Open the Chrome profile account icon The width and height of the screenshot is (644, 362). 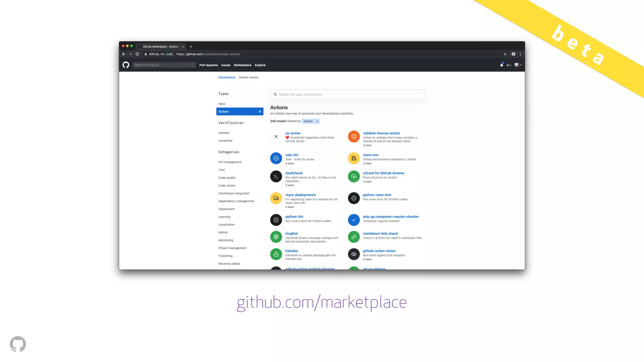tap(514, 54)
